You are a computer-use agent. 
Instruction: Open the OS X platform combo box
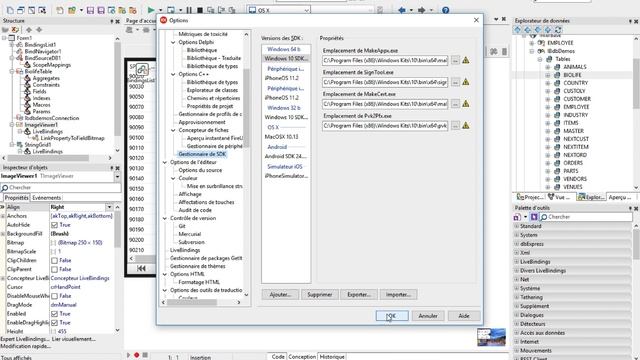(279, 10)
